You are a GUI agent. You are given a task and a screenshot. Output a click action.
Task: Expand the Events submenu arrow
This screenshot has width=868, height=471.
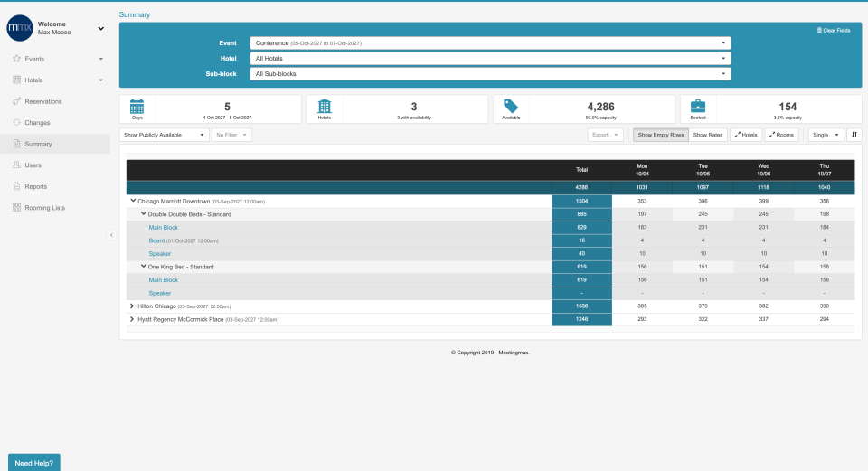100,59
